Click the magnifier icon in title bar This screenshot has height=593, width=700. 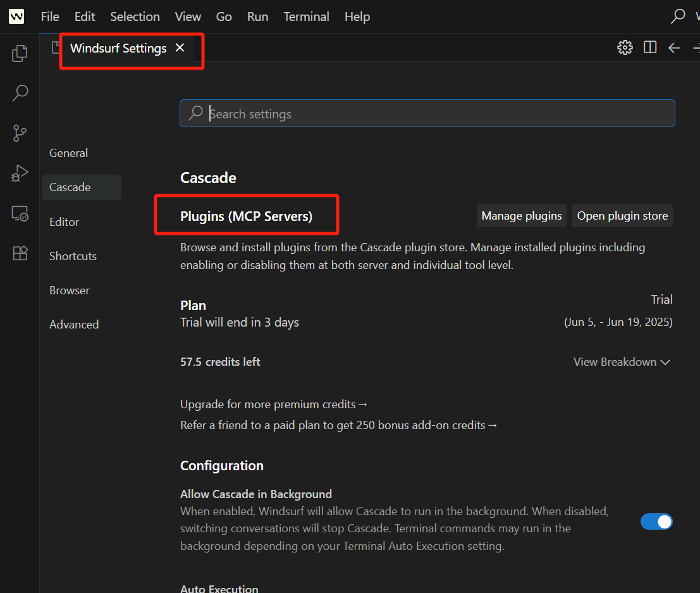[678, 16]
